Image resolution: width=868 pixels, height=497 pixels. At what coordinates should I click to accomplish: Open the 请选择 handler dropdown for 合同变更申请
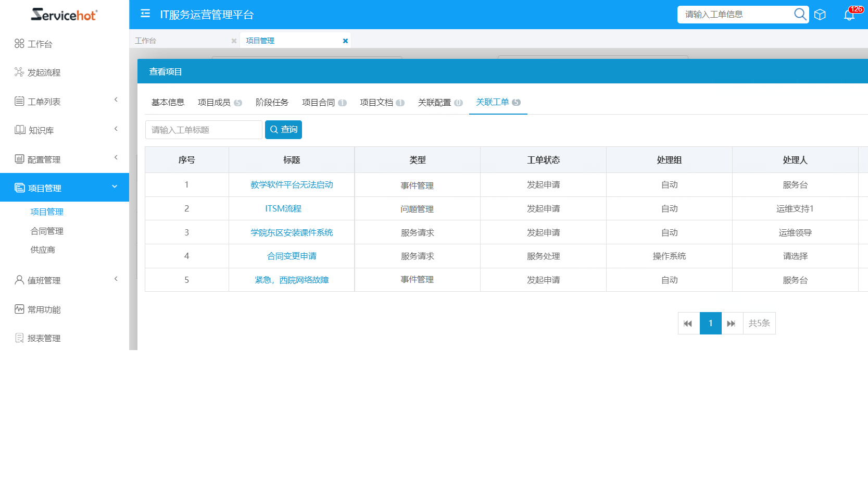(x=796, y=256)
